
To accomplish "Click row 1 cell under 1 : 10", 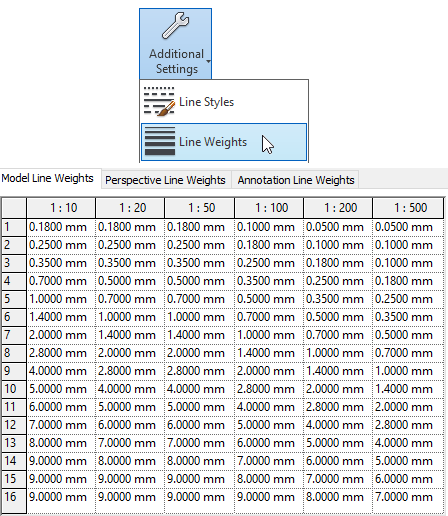I will (61, 227).
